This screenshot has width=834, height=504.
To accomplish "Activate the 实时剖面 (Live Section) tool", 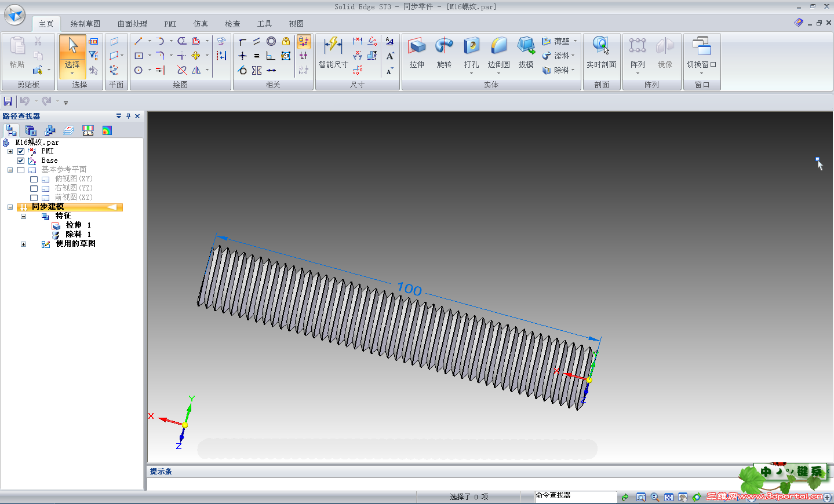I will coord(601,53).
